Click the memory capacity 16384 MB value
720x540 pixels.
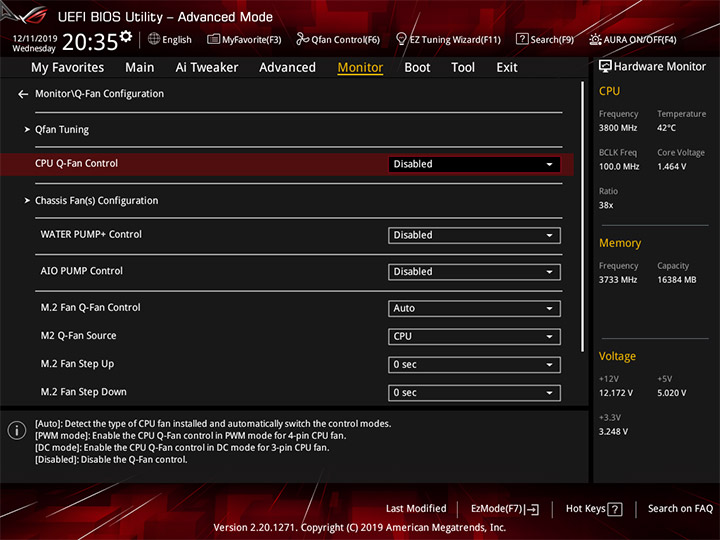pyautogui.click(x=677, y=280)
